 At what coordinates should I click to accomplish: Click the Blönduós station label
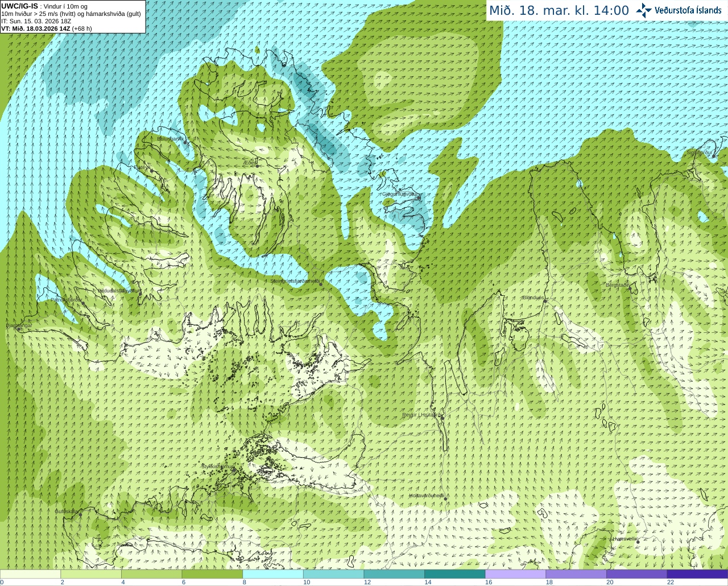[x=533, y=298]
